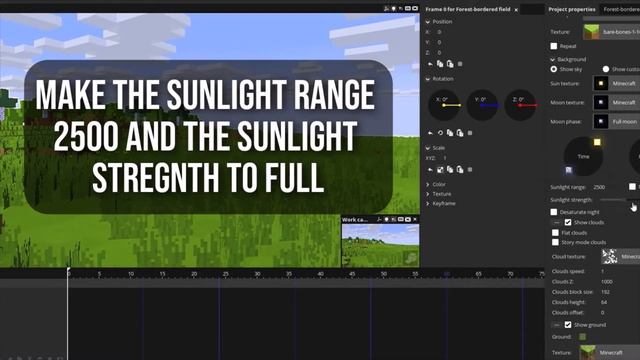This screenshot has width=640, height=360.
Task: Click the fourth icon in main viewport toolbar
Action: coord(408,9)
